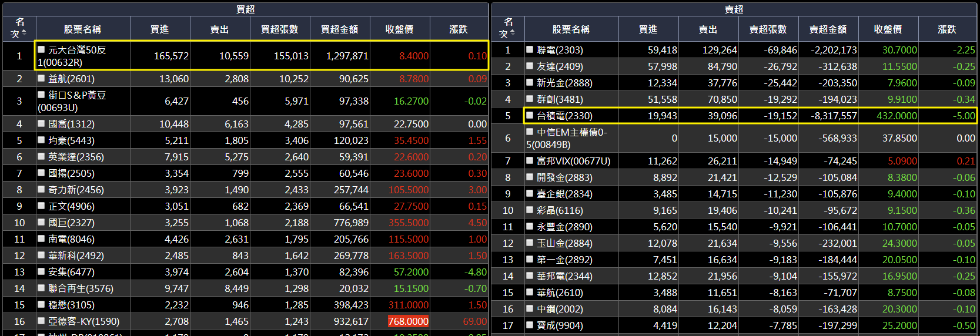This screenshot has width=980, height=336.
Task: Tick checkbox for 亞德客-KY(1590)
Action: pos(41,321)
